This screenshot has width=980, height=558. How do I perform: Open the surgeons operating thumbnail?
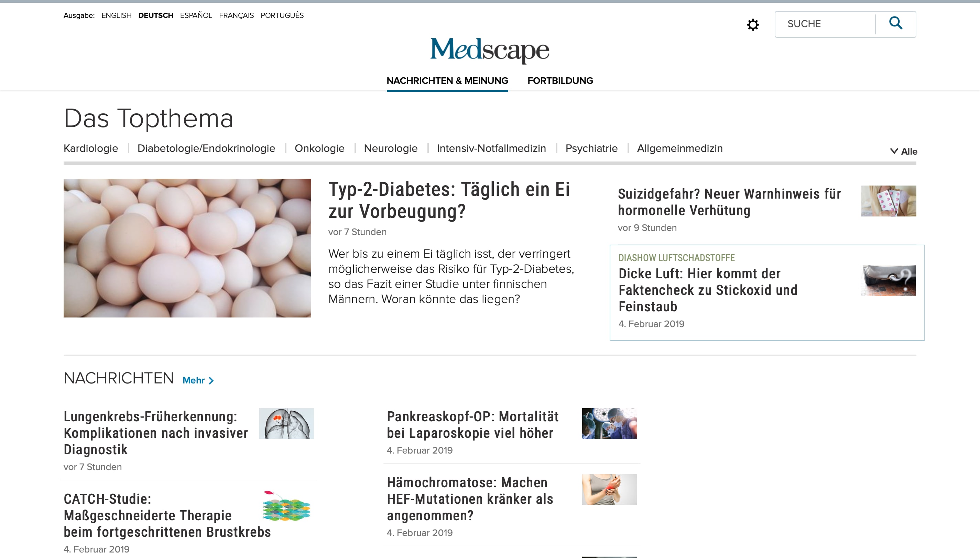[x=609, y=423]
